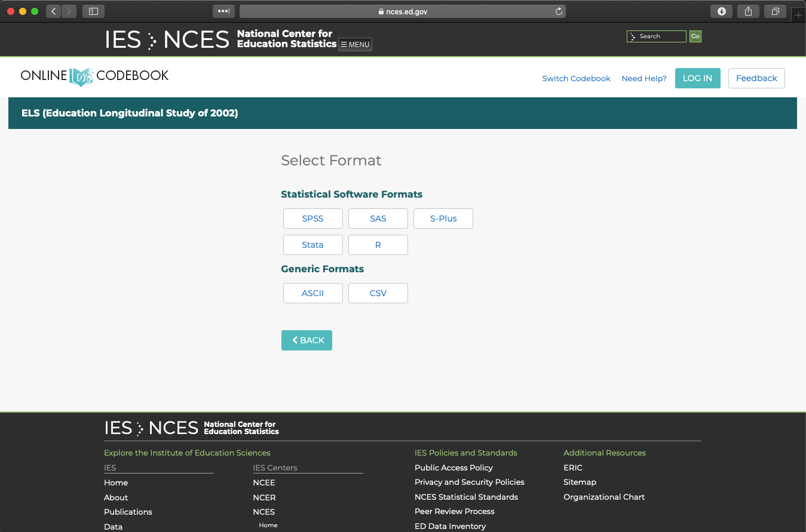This screenshot has height=532, width=806.
Task: Click the BACK button
Action: [307, 340]
